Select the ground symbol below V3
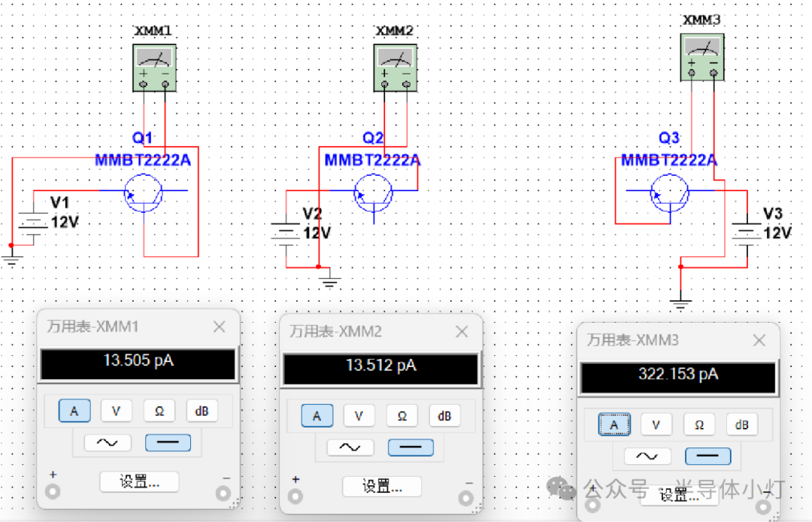 point(680,305)
